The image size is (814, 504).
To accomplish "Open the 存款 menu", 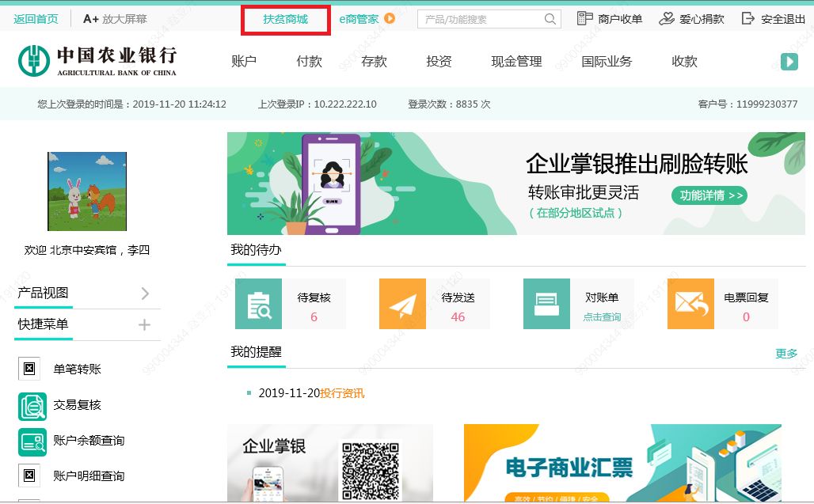I will click(375, 62).
